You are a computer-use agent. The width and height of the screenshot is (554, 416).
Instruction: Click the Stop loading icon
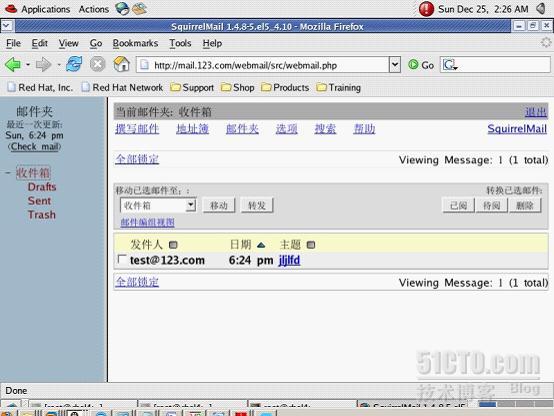[98, 64]
